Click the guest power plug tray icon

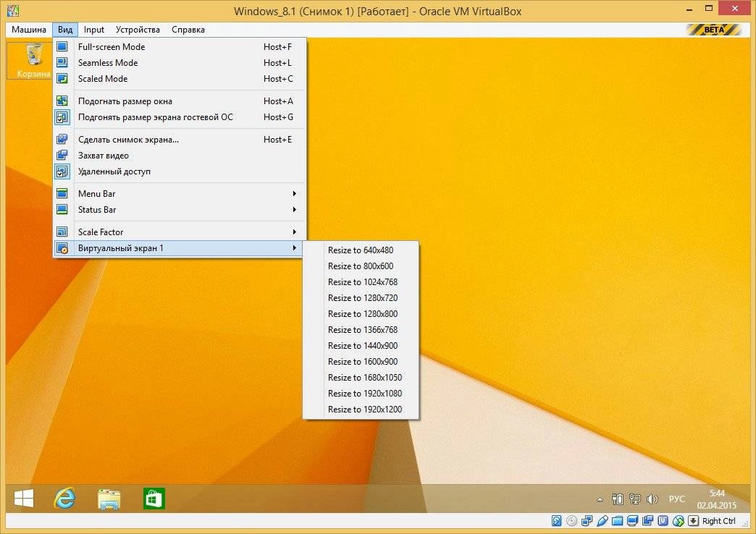[x=618, y=499]
